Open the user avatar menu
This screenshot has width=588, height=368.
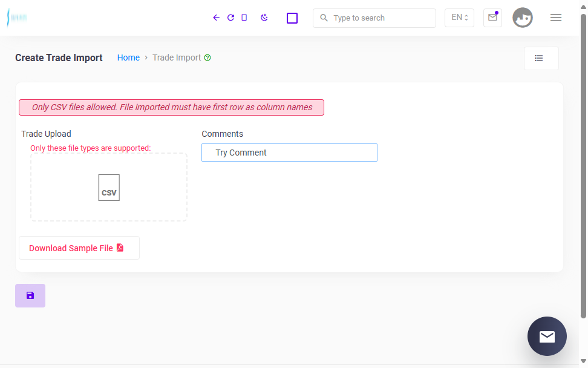[x=523, y=18]
